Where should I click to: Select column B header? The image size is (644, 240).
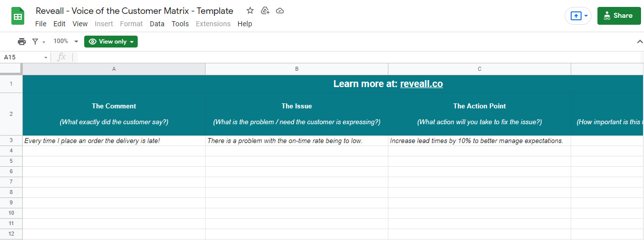click(297, 69)
